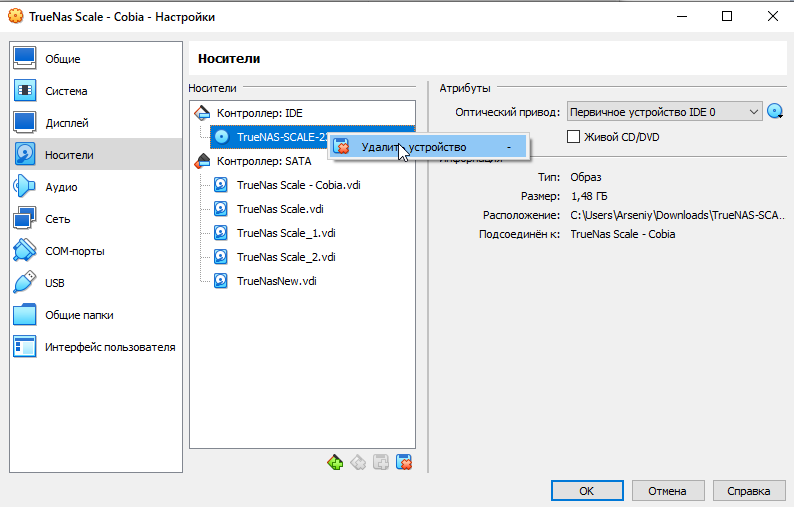The width and height of the screenshot is (794, 507).
Task: Maximize the settings window
Action: [727, 16]
